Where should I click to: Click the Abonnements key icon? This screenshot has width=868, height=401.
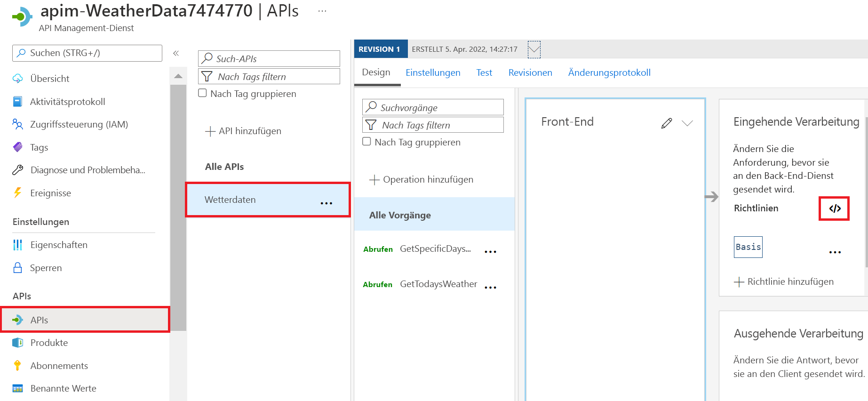pyautogui.click(x=17, y=366)
